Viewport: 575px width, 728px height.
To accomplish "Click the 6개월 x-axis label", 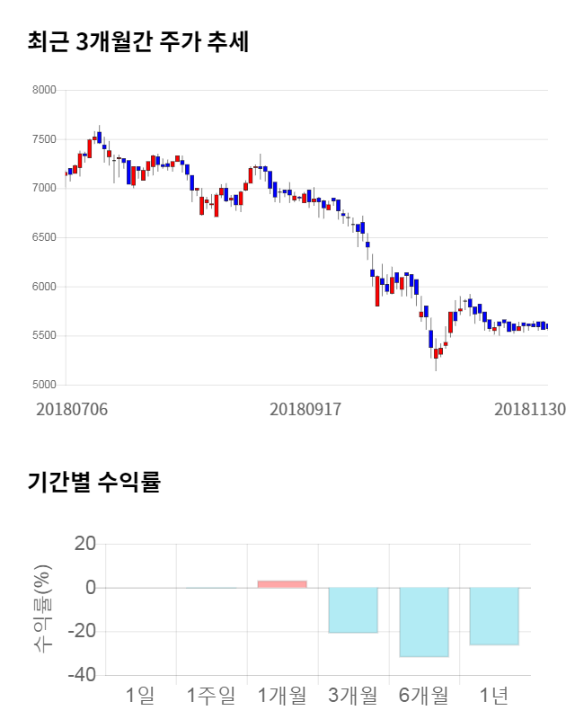I will [x=424, y=695].
